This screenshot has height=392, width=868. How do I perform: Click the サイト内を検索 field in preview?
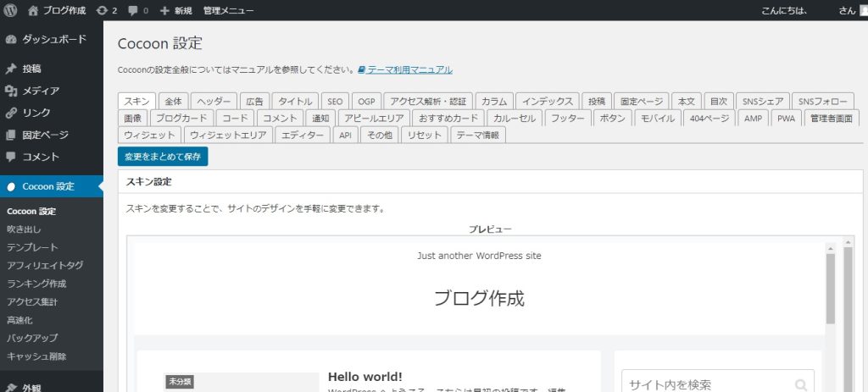point(718,381)
